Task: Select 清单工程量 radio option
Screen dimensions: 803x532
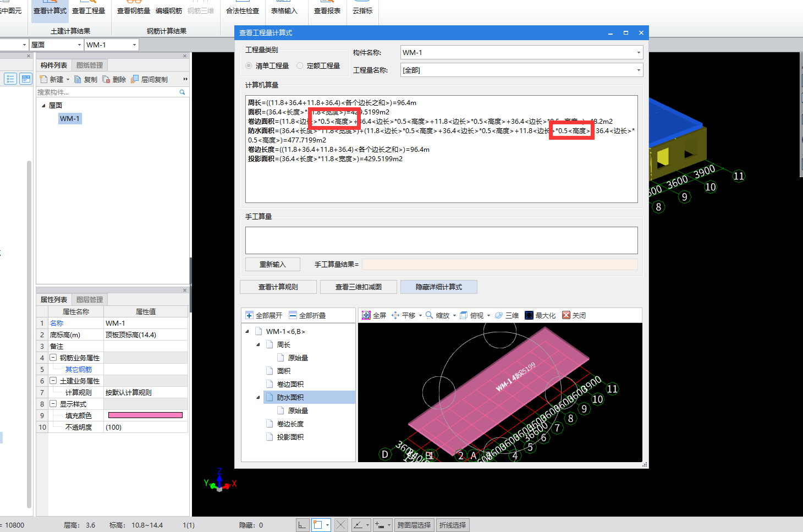Action: [249, 65]
